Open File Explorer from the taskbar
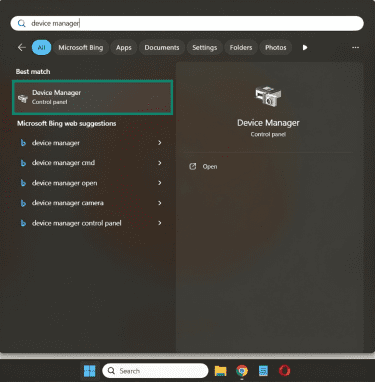This screenshot has height=382, width=375. pyautogui.click(x=220, y=371)
